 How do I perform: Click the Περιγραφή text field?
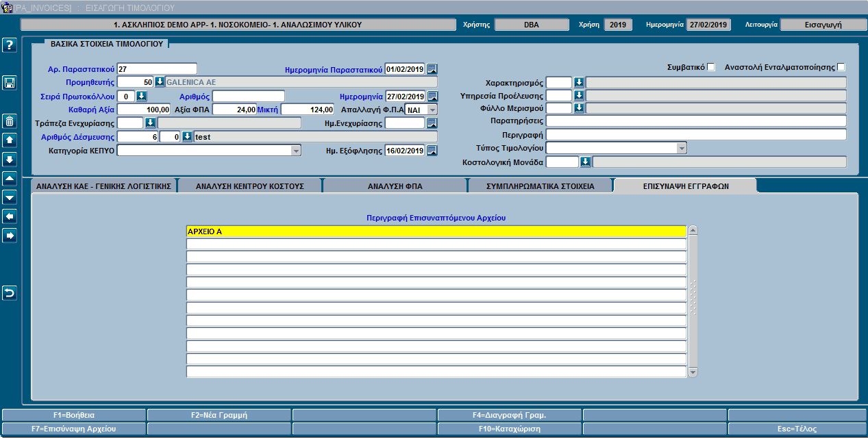coord(696,134)
